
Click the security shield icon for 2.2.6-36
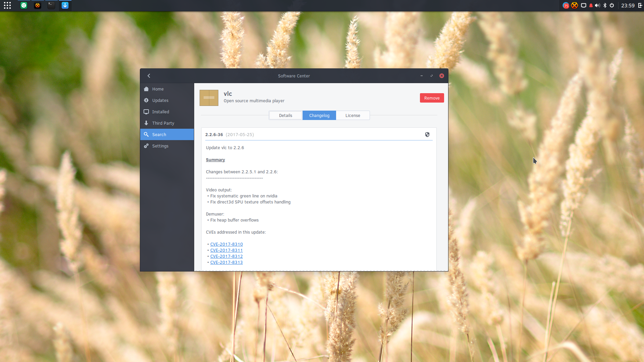click(x=427, y=135)
